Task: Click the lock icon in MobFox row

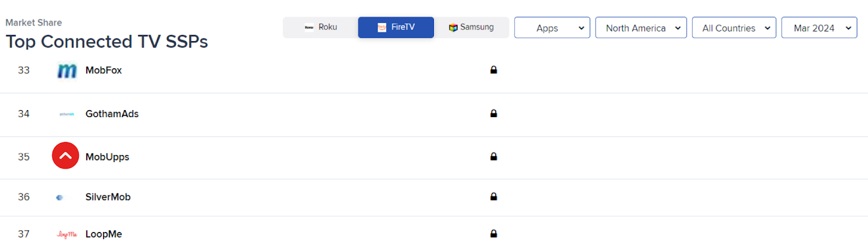Action: pos(494,70)
